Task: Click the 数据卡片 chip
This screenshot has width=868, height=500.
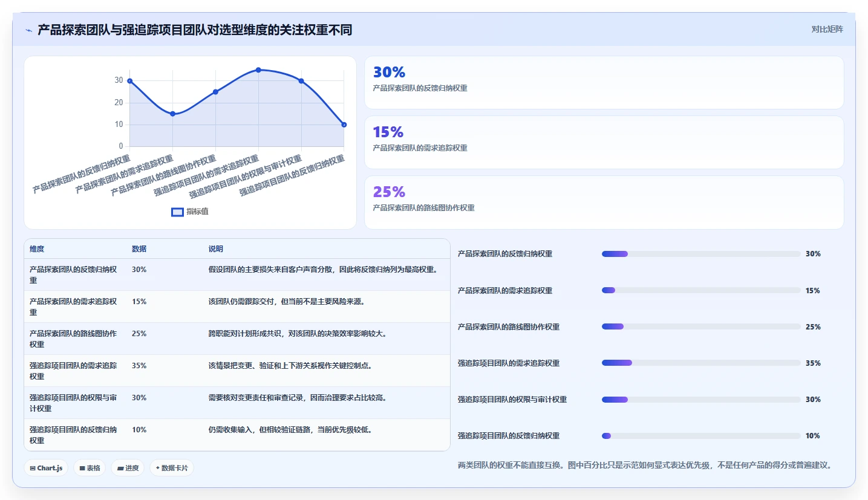Action: [x=172, y=468]
